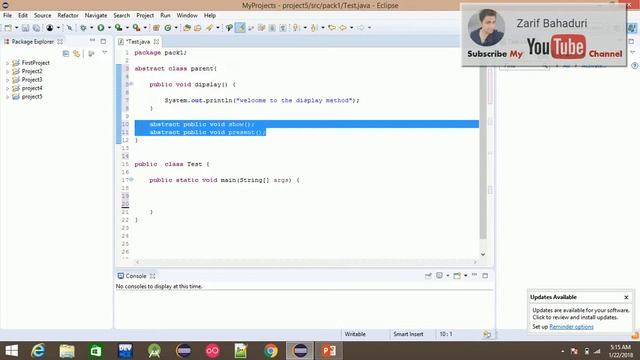The width and height of the screenshot is (640, 360).
Task: Click the editor horizontal scrollbar
Action: click(x=306, y=262)
